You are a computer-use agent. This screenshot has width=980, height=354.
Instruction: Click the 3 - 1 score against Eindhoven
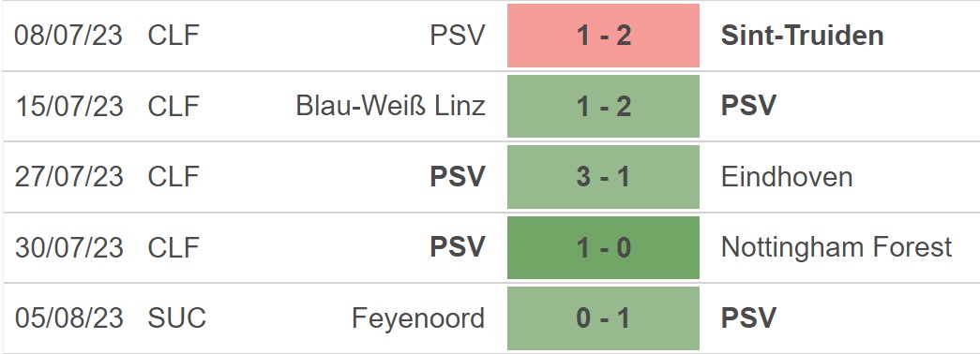pos(603,177)
